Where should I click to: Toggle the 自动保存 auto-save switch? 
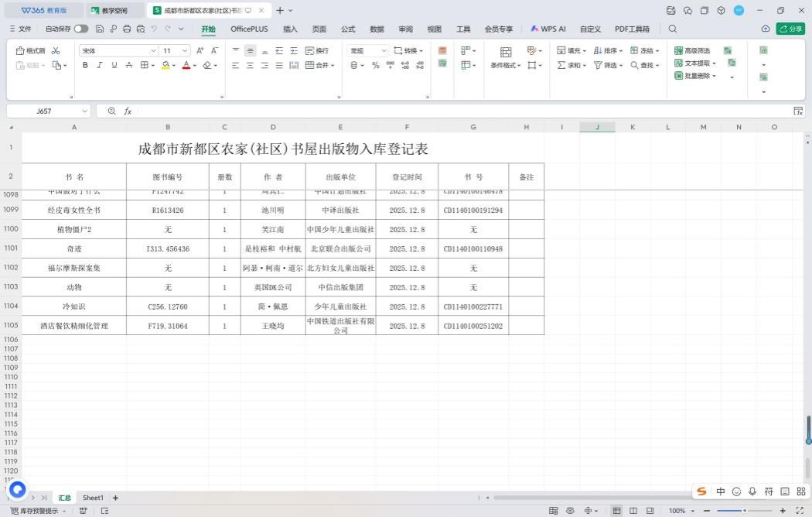coord(80,29)
